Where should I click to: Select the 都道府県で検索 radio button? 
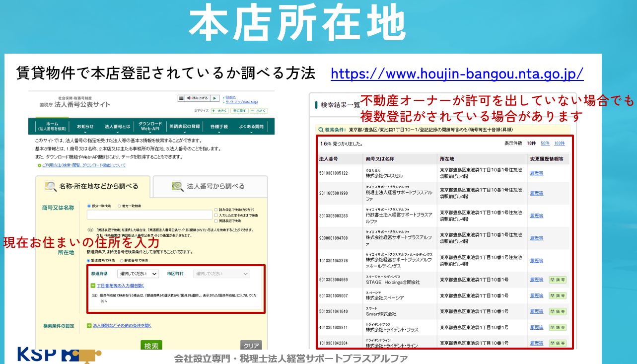[x=89, y=260]
